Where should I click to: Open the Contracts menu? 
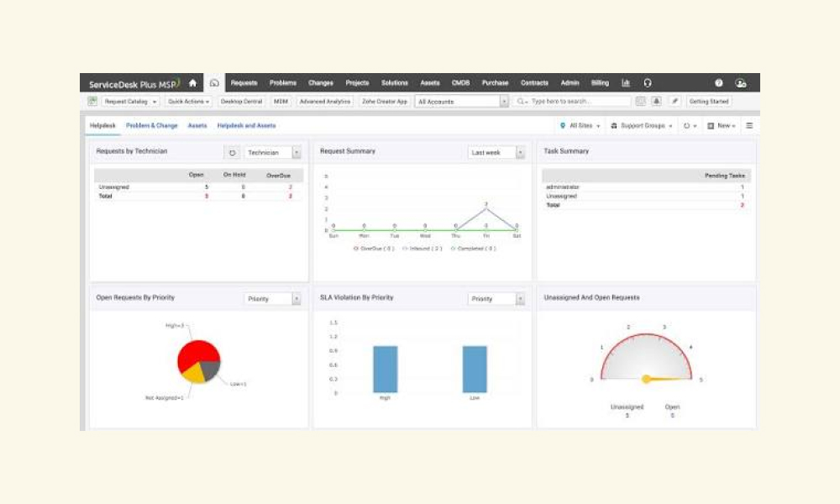coord(534,83)
